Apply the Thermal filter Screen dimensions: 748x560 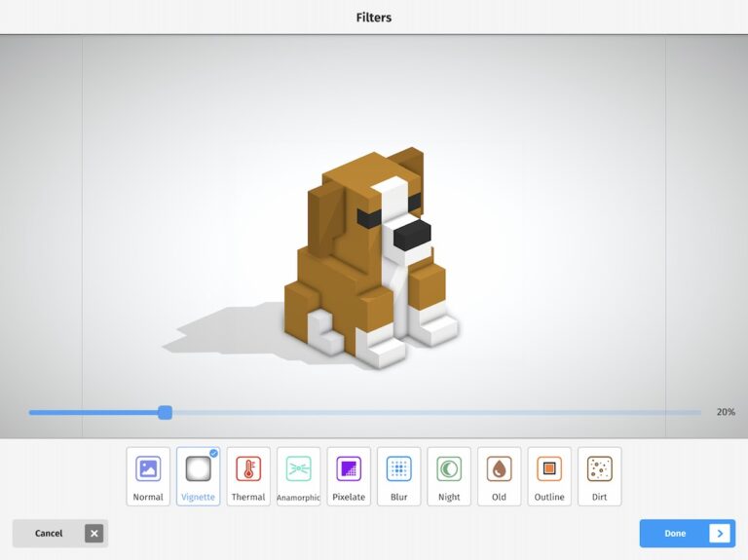point(248,476)
